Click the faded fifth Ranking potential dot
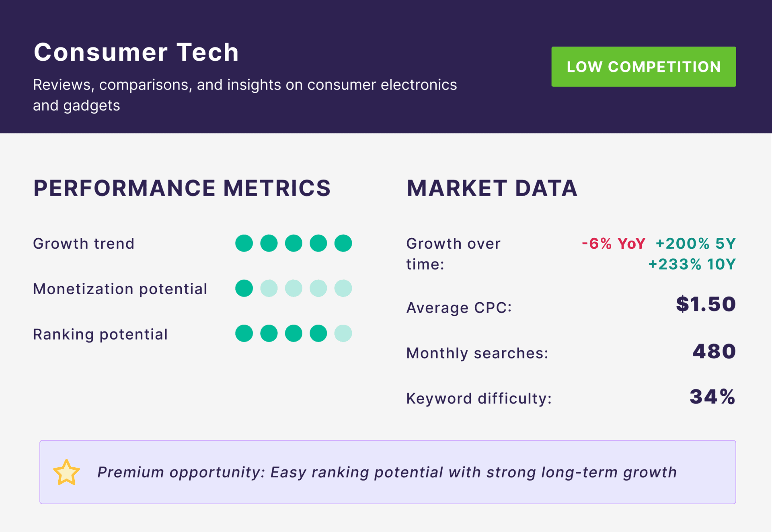The image size is (772, 532). point(343,334)
